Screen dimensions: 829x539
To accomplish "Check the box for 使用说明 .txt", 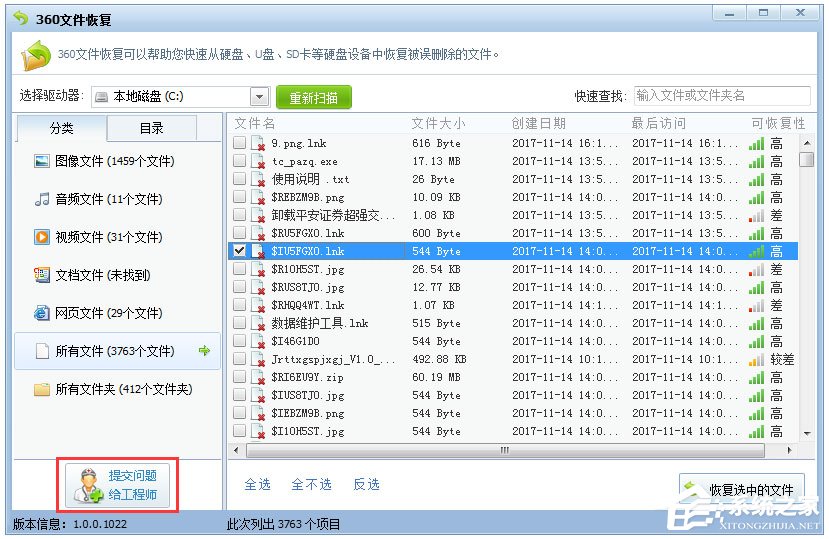I will (x=240, y=178).
